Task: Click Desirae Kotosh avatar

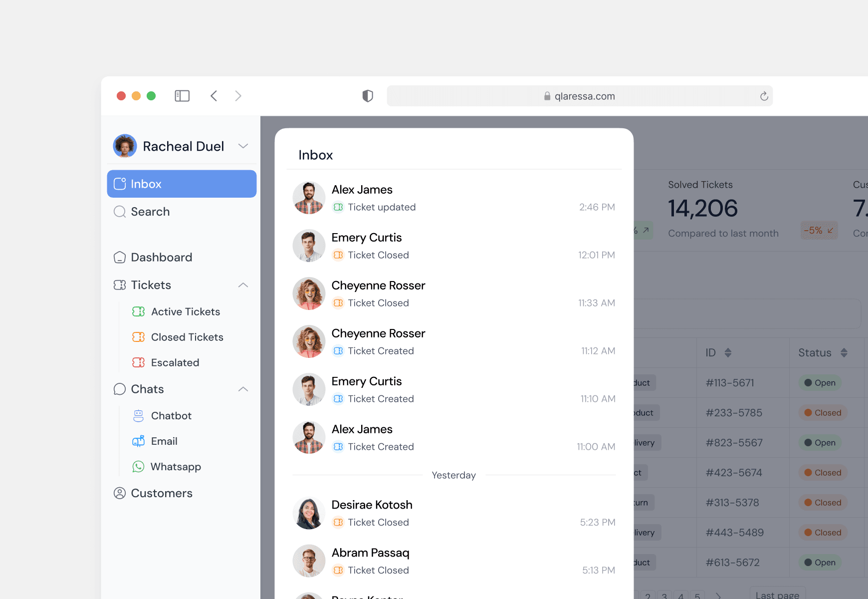Action: [x=309, y=513]
